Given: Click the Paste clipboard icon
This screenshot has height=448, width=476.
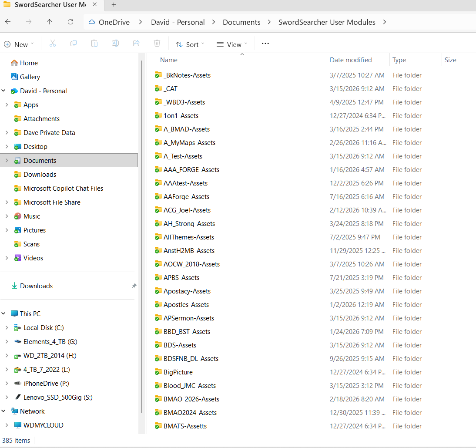Looking at the screenshot, I should tap(94, 44).
